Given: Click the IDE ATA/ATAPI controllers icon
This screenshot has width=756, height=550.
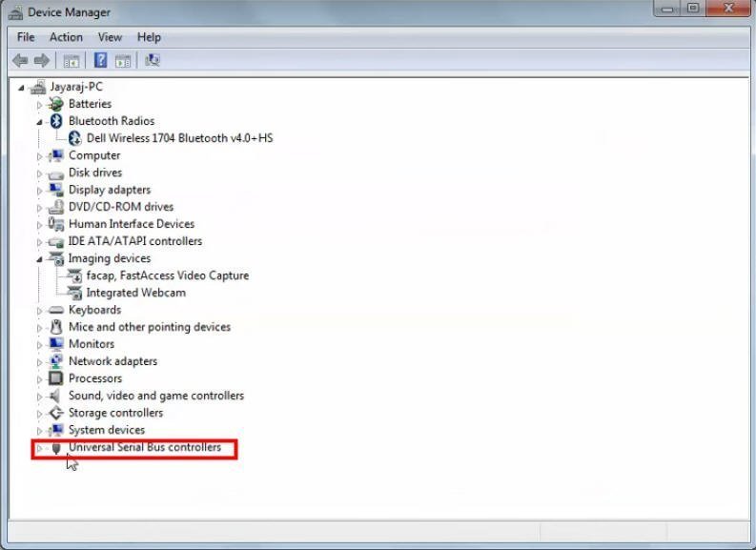Looking at the screenshot, I should (56, 241).
